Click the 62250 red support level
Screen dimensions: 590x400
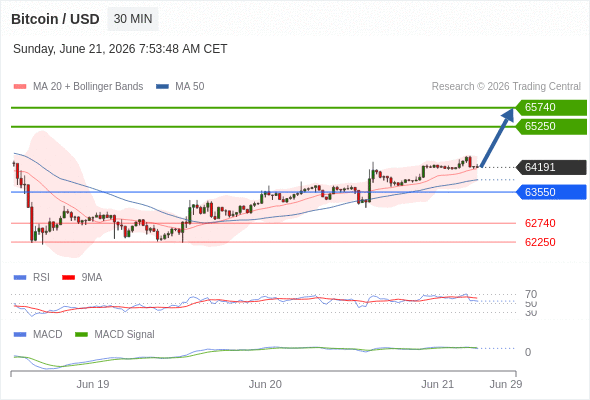coord(540,242)
